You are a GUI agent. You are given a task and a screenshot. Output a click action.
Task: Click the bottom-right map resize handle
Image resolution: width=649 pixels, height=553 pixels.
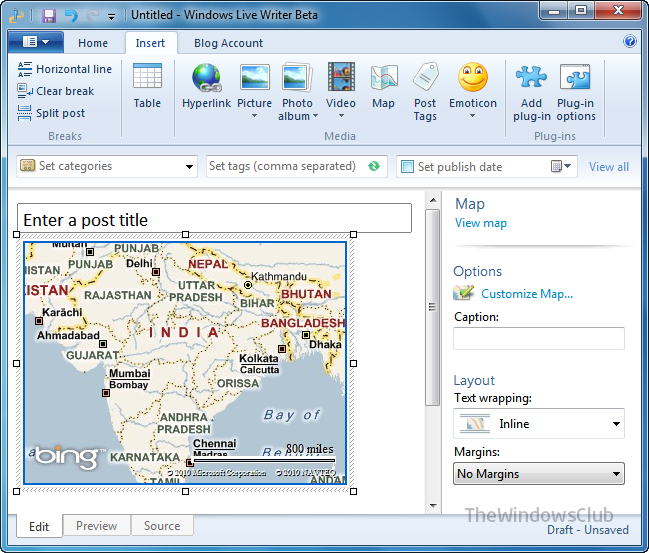pos(353,491)
